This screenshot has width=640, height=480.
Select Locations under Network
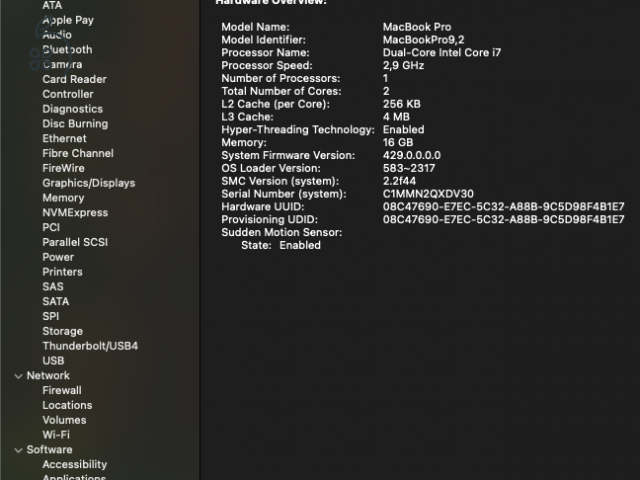(x=67, y=405)
